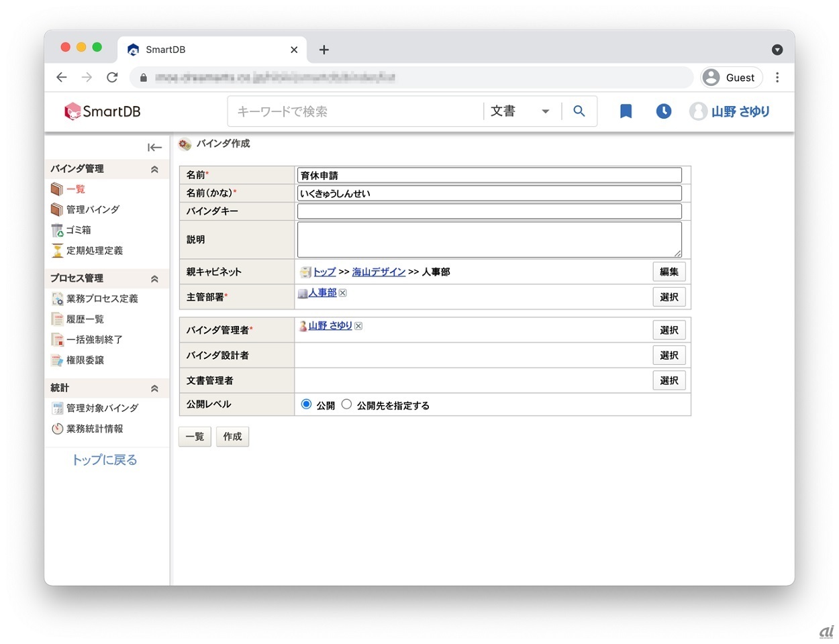Select the 公開 radio button
The height and width of the screenshot is (644, 839).
coord(307,405)
